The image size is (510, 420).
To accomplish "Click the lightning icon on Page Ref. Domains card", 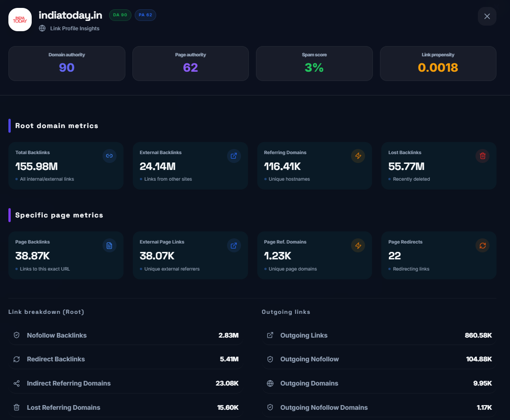I will point(358,245).
